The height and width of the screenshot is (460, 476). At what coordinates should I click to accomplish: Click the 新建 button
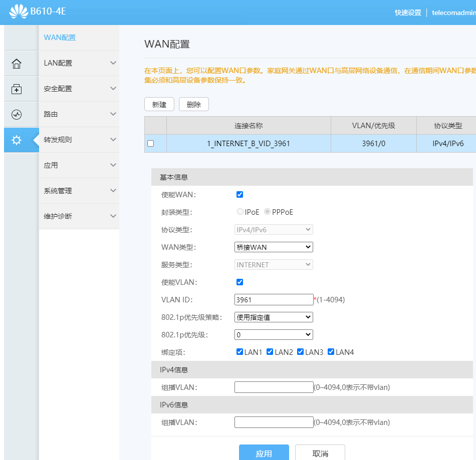coord(159,104)
